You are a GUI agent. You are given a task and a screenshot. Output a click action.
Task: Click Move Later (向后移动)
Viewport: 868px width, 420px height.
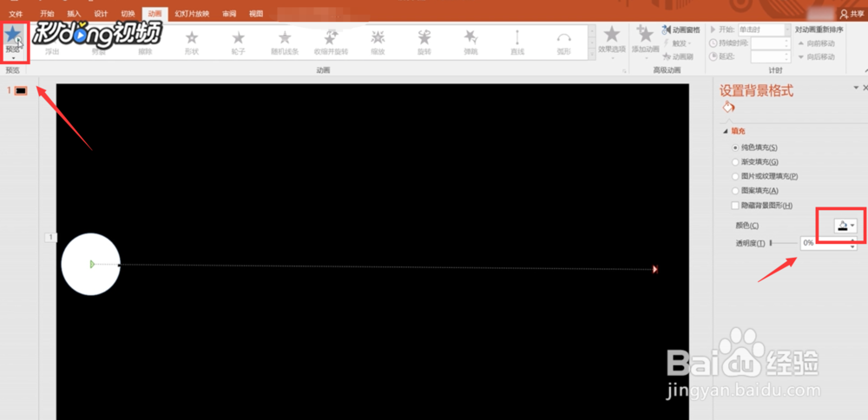point(817,57)
